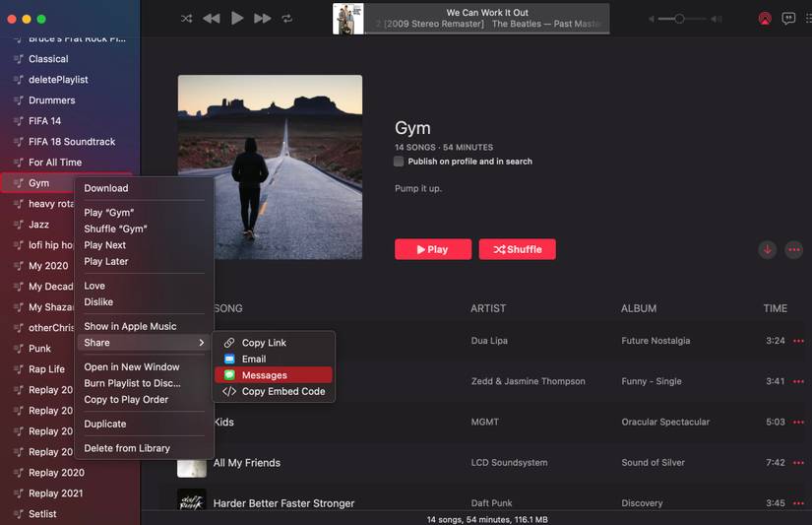Click the now playing album artwork
The image size is (812, 525).
click(348, 19)
